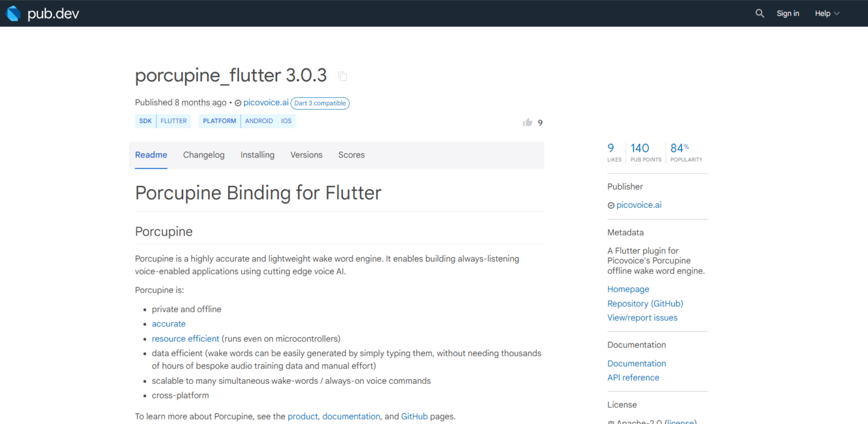Open the Repository (GitHub) link

[x=645, y=303]
